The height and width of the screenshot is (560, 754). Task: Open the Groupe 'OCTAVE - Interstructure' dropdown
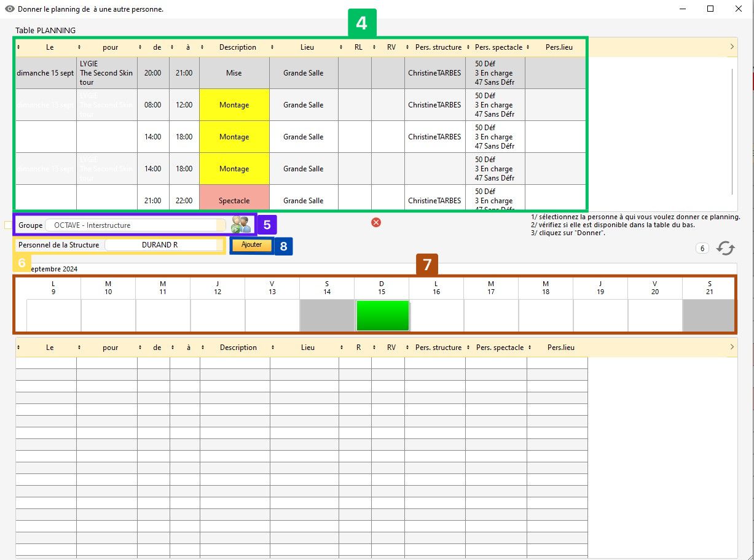tap(135, 225)
